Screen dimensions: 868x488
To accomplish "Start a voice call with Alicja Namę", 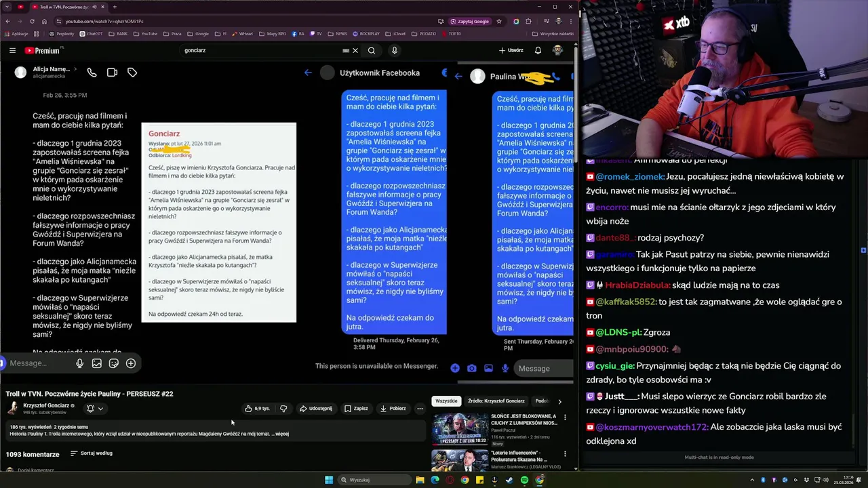I will pos(92,73).
